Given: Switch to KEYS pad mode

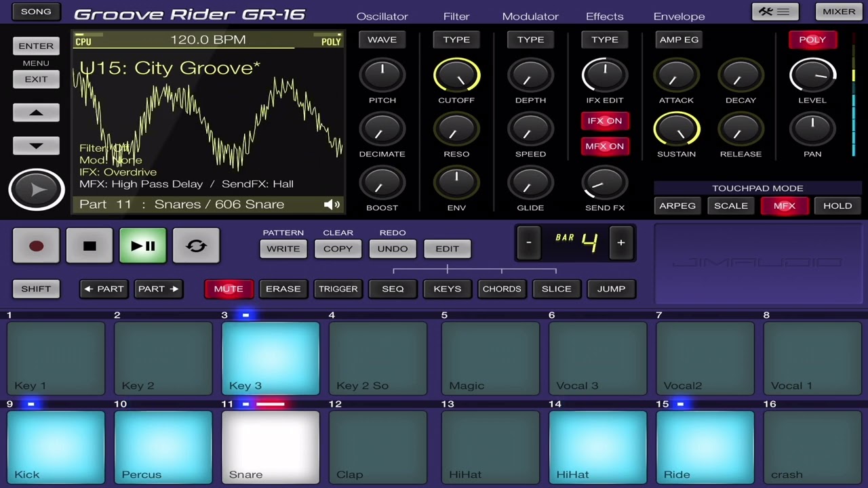Looking at the screenshot, I should [448, 289].
